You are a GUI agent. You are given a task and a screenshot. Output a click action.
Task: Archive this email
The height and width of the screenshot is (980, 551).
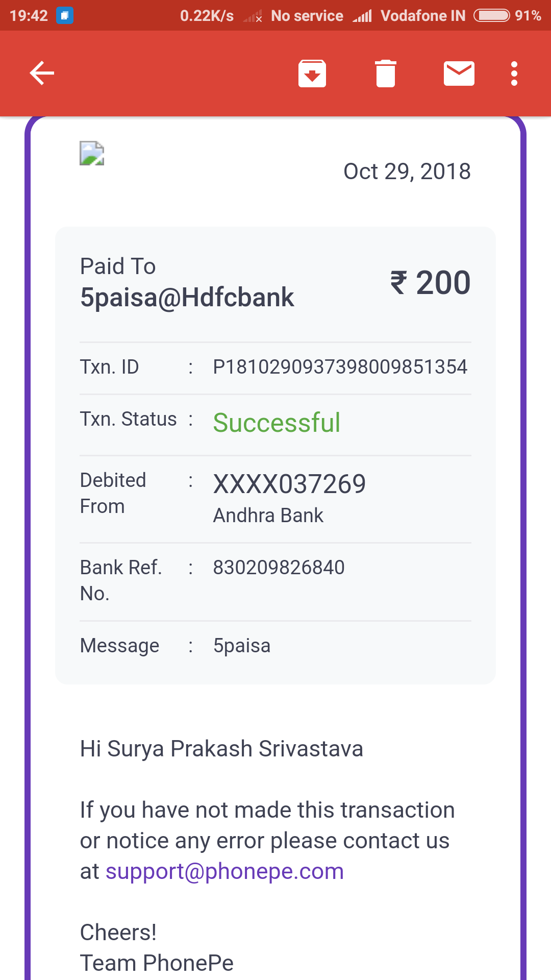pyautogui.click(x=312, y=73)
